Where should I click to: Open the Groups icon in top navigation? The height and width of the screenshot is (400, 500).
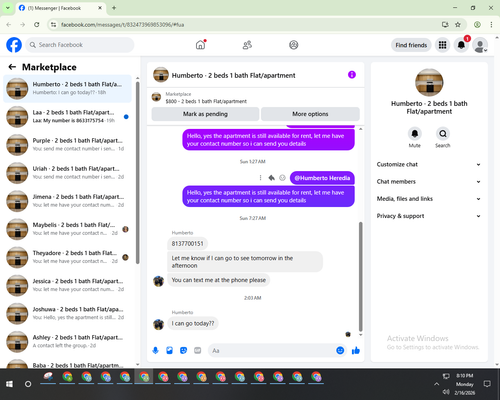tap(294, 45)
